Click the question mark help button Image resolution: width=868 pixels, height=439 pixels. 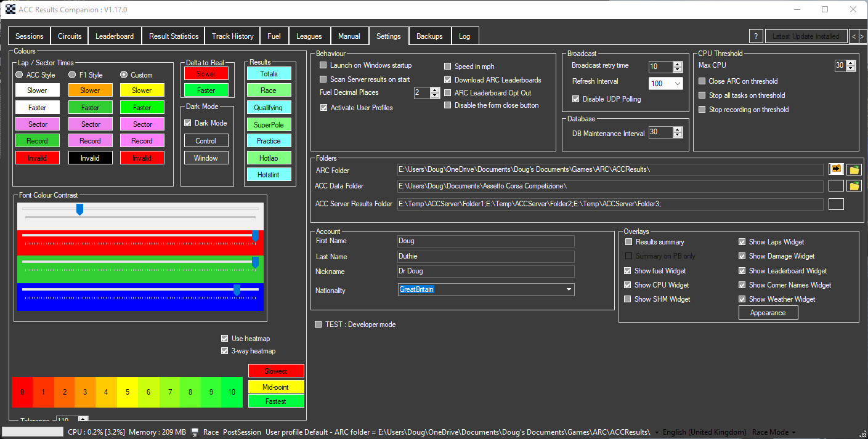[x=756, y=36]
